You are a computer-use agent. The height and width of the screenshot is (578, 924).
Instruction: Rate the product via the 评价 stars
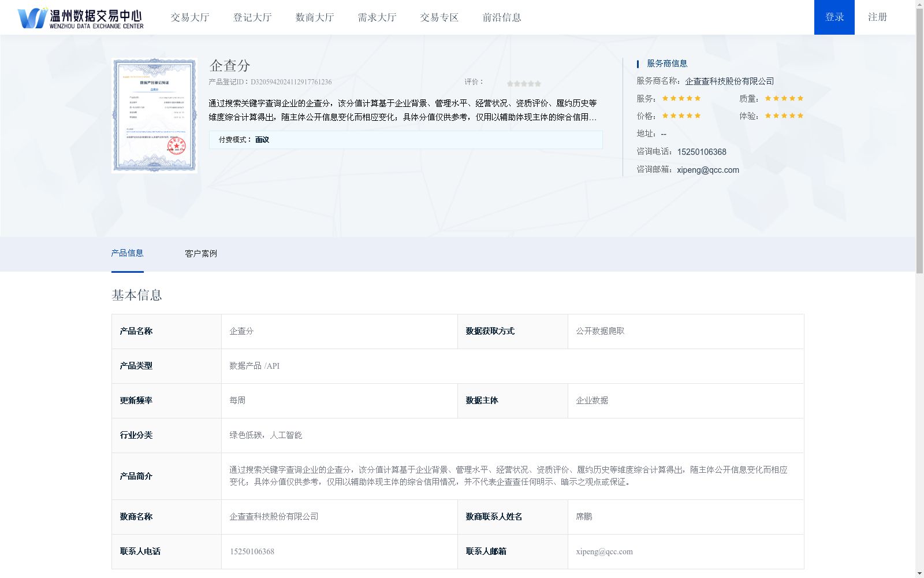tap(523, 83)
